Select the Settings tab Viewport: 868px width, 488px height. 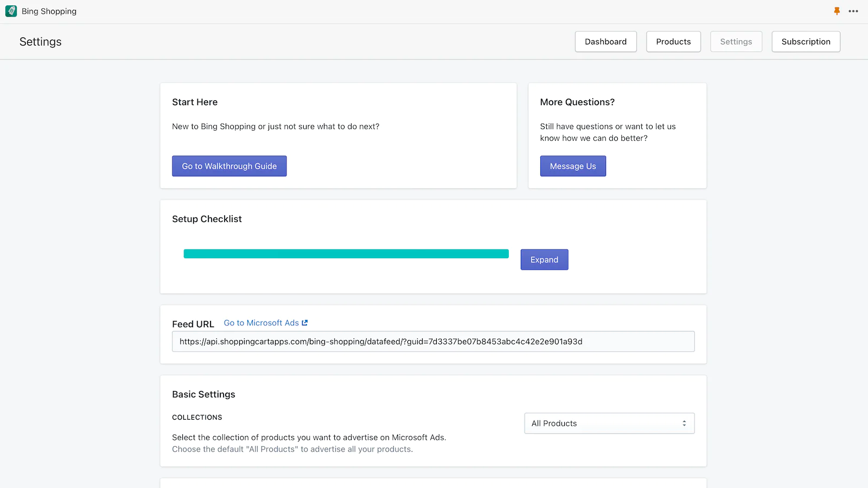[x=736, y=42]
